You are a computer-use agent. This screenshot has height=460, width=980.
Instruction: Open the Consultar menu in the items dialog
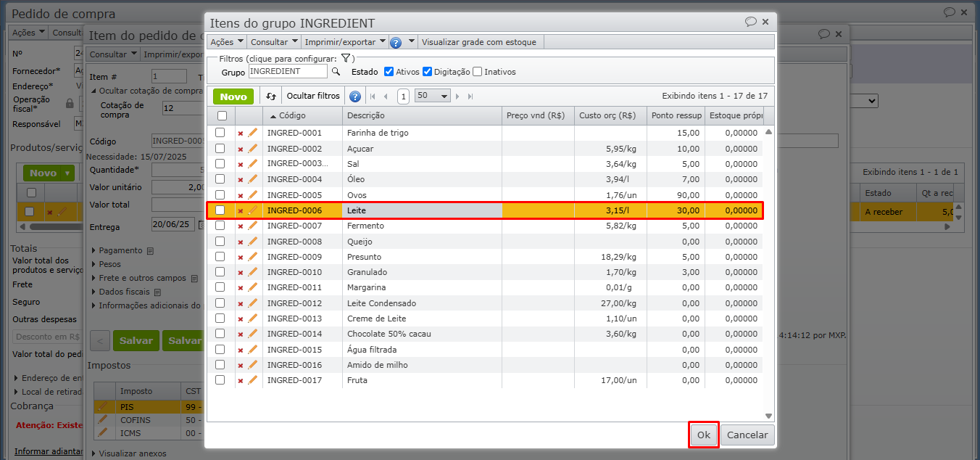coord(274,42)
